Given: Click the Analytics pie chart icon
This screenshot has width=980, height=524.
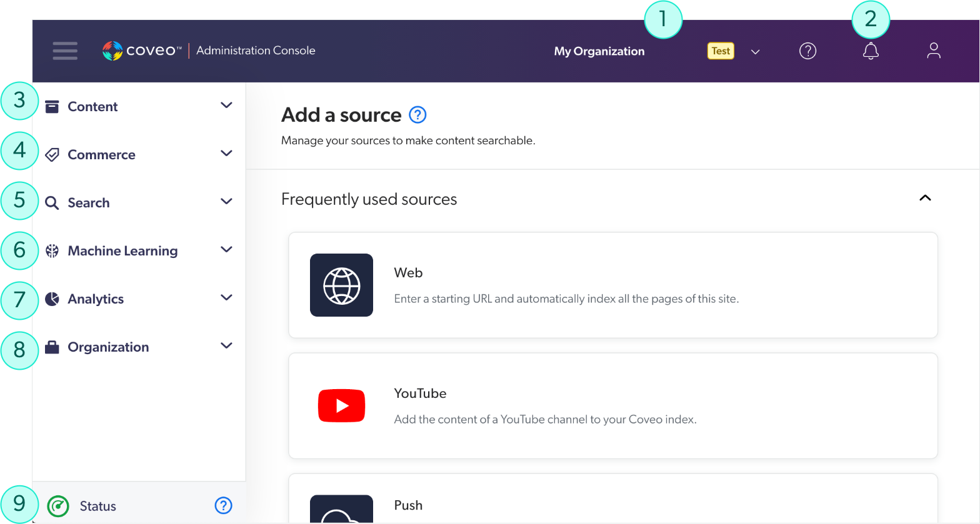Looking at the screenshot, I should [x=52, y=299].
